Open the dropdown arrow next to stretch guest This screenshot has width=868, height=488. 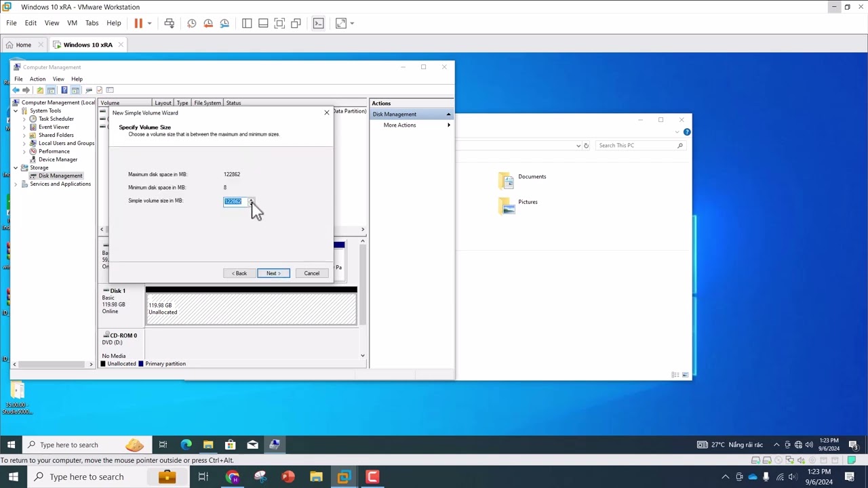tap(352, 23)
